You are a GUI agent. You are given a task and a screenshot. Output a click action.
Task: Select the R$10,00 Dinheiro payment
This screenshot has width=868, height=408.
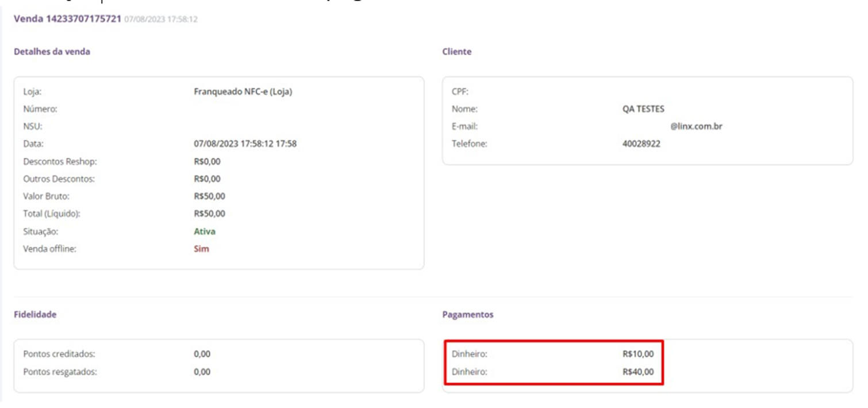coord(637,354)
